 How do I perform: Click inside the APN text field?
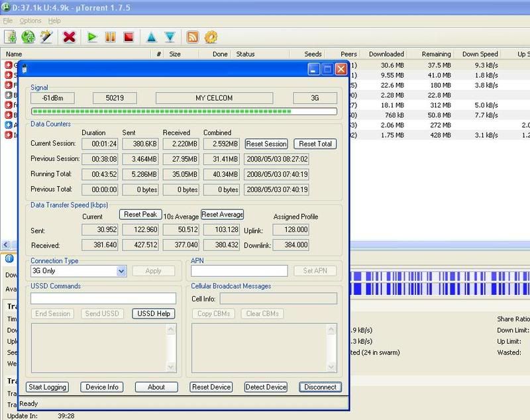[x=239, y=271]
